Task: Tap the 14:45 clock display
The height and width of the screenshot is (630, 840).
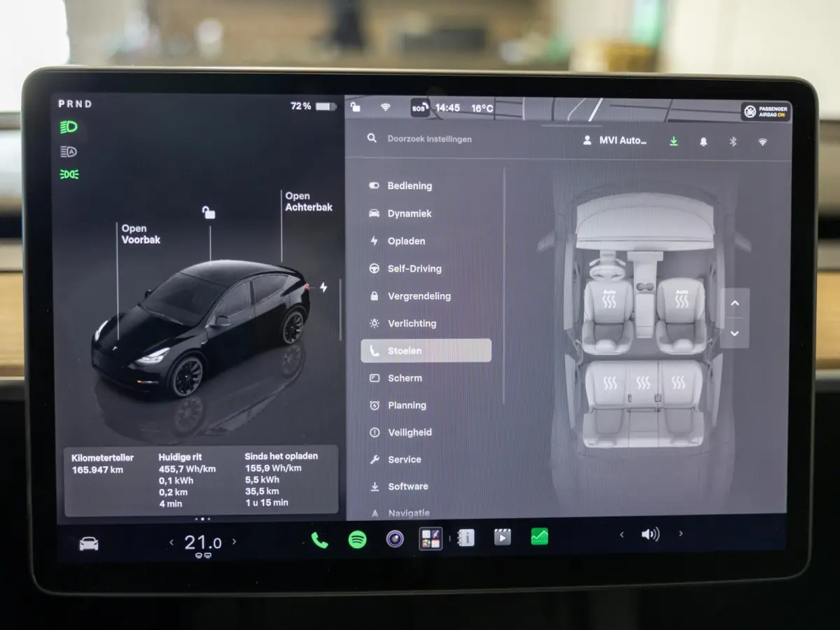Action: (448, 108)
